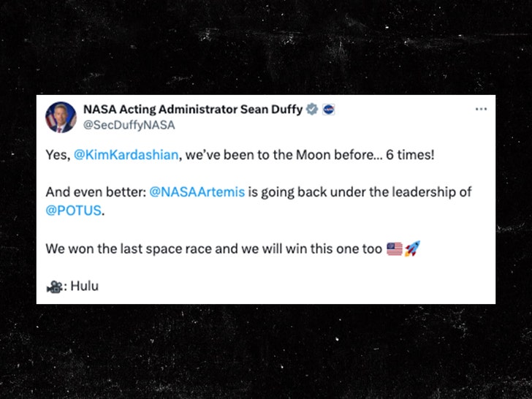Select the Hulu credit text
The width and height of the screenshot is (532, 399).
[84, 286]
